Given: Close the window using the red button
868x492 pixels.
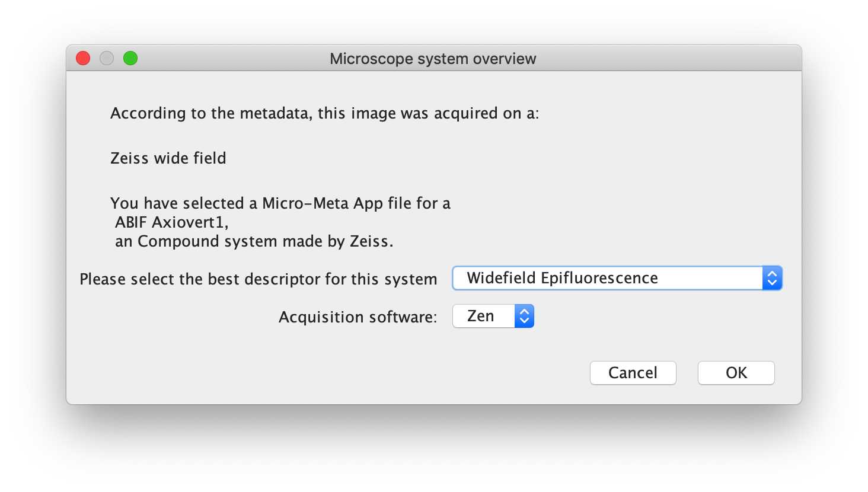Looking at the screenshot, I should click(83, 58).
